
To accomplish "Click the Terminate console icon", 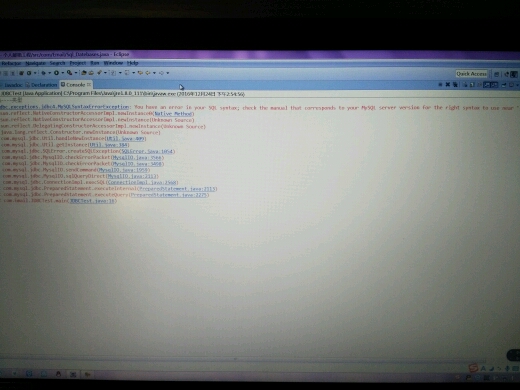I will [x=440, y=85].
